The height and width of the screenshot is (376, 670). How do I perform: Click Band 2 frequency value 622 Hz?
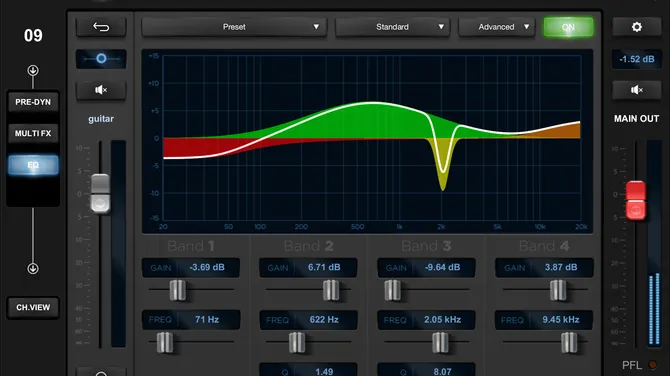324,320
